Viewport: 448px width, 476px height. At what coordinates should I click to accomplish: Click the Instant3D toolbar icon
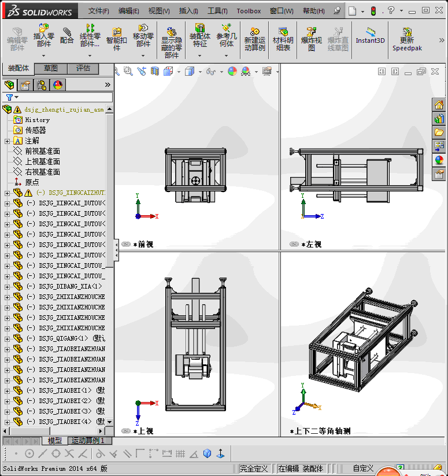coord(370,36)
